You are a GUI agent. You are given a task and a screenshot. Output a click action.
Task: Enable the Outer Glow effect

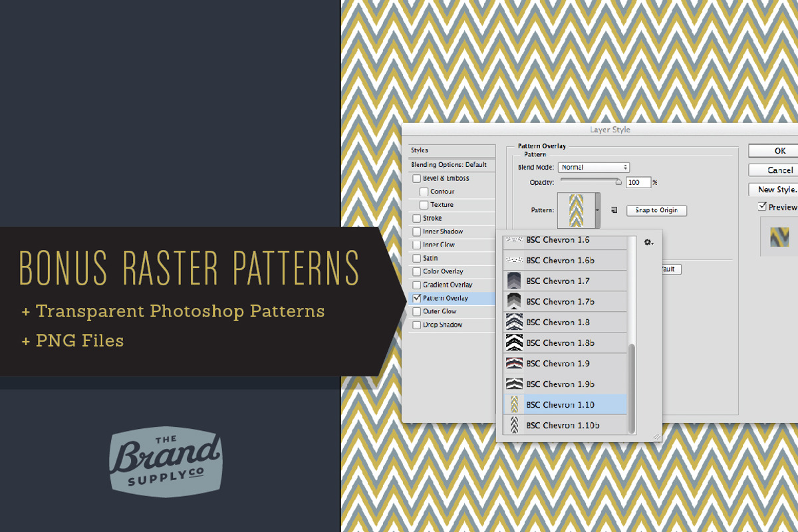click(417, 311)
